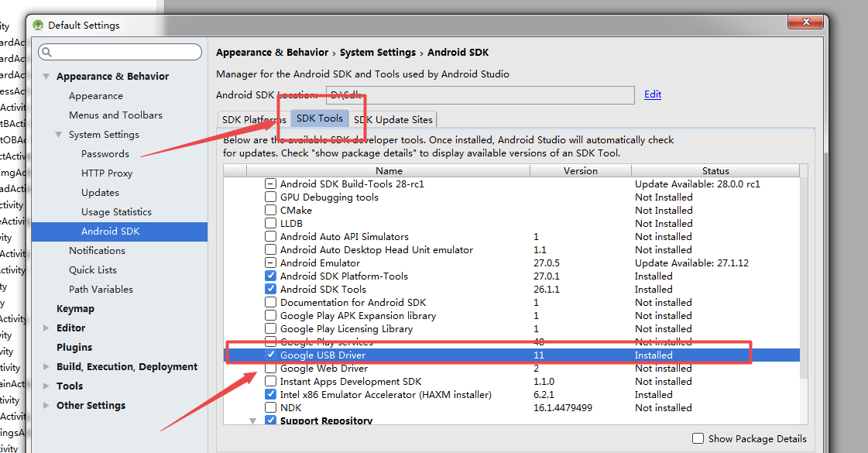Sort by the Status column header
This screenshot has width=868, height=453.
(715, 171)
